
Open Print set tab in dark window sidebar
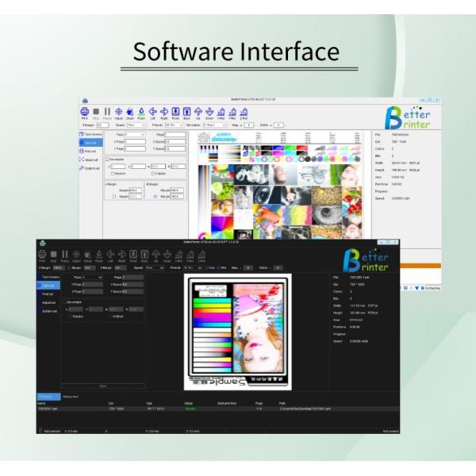pyautogui.click(x=48, y=294)
